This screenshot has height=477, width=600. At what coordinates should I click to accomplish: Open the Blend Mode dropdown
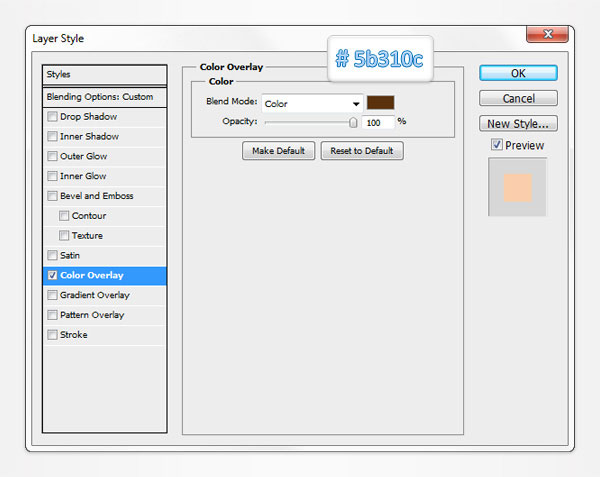(x=312, y=103)
